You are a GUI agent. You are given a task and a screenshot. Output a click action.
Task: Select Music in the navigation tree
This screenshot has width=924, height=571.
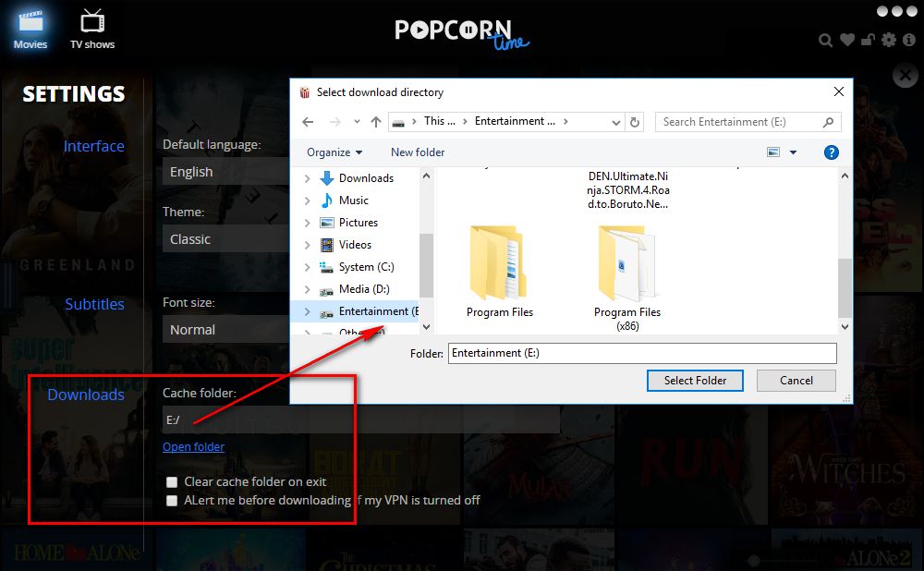354,200
